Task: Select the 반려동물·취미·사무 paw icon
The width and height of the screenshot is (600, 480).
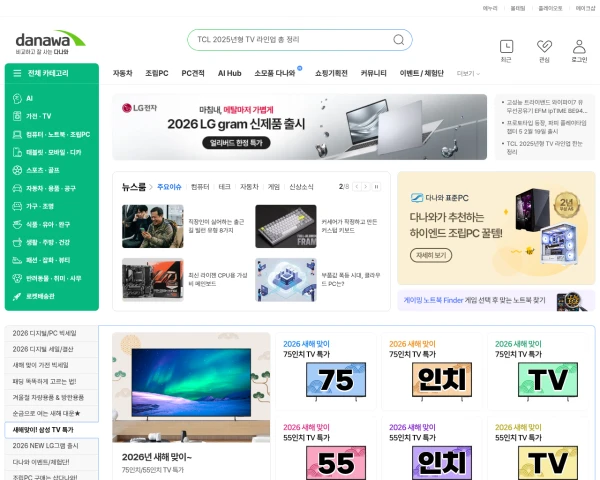Action: [17, 278]
